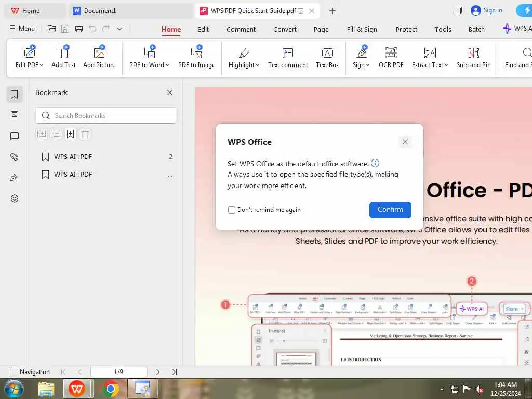Image resolution: width=532 pixels, height=399 pixels.
Task: Open the file folder icon in toolbar
Action: coord(51,29)
